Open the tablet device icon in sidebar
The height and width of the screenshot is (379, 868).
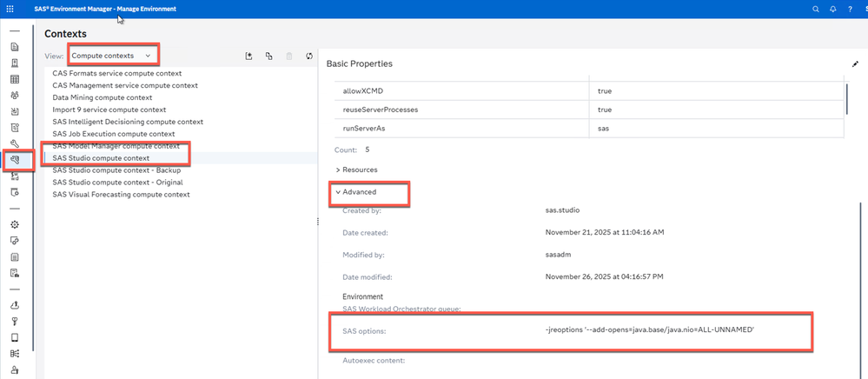click(15, 337)
